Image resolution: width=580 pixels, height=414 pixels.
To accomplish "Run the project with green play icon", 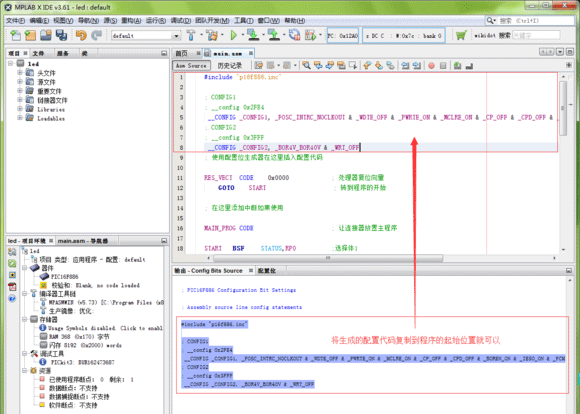I will point(233,36).
